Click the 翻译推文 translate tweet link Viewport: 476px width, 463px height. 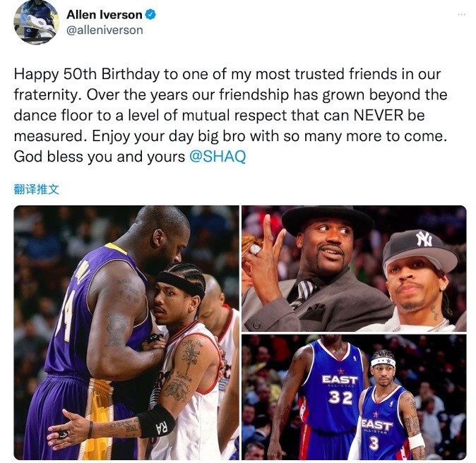(37, 189)
